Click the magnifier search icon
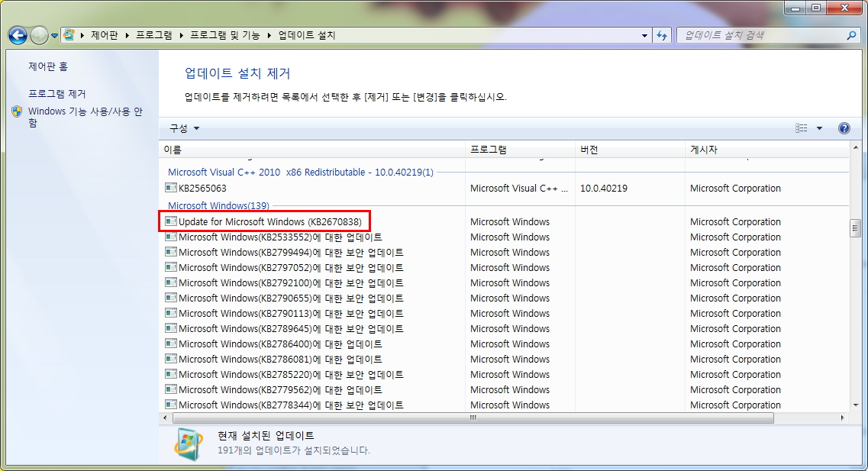868x471 pixels. 851,35
